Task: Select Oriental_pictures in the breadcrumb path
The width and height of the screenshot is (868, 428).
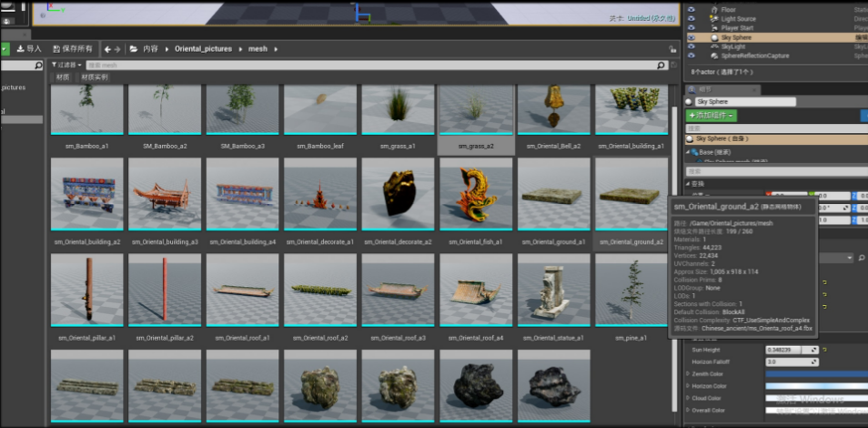Action: pos(203,49)
